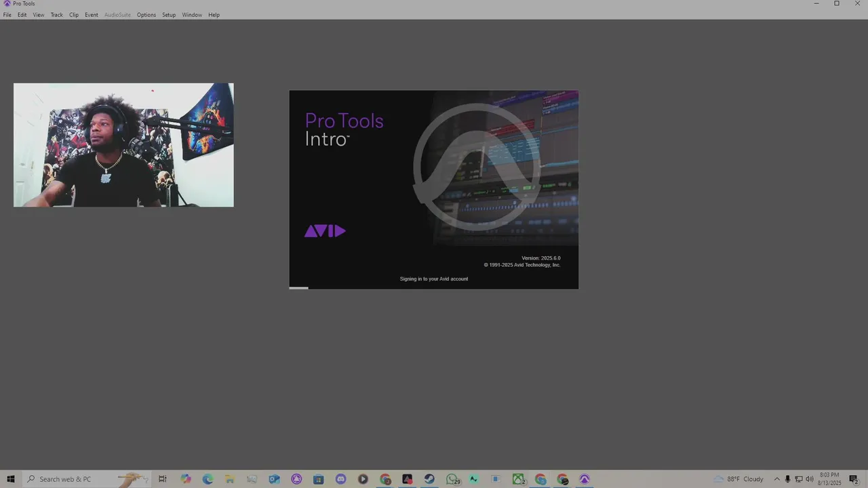Show hidden system tray icons
This screenshot has width=868, height=488.
pos(777,479)
